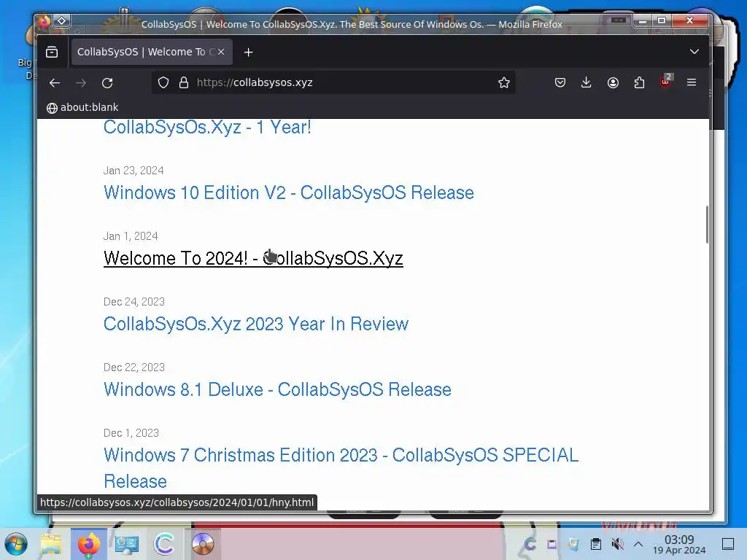
Task: Expand the hidden tray icons arrow
Action: (x=638, y=544)
